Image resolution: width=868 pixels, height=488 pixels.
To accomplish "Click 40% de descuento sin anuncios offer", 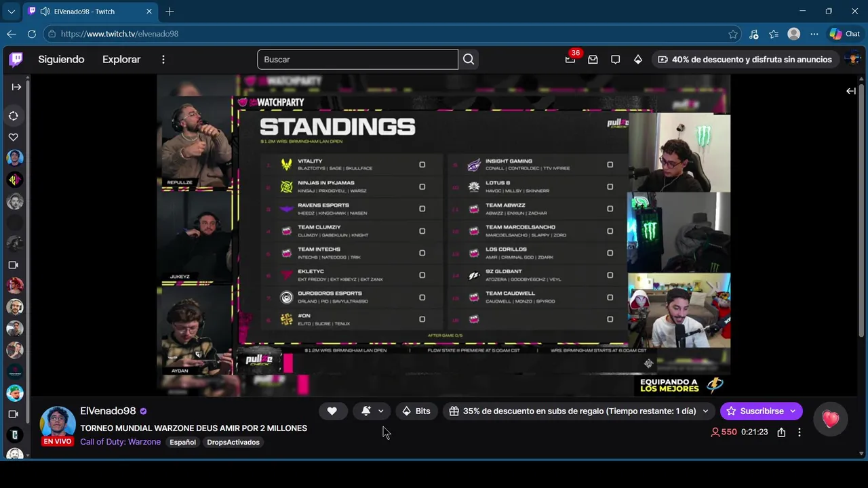I will point(745,60).
